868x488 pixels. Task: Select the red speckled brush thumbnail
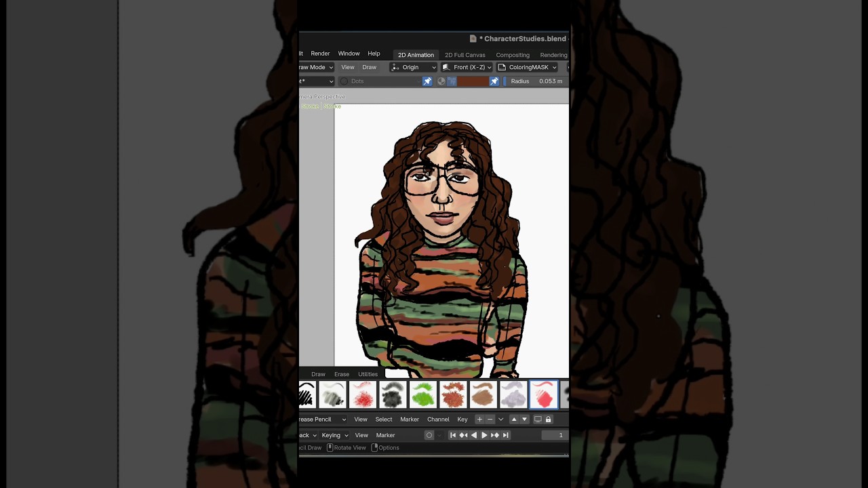(x=362, y=394)
